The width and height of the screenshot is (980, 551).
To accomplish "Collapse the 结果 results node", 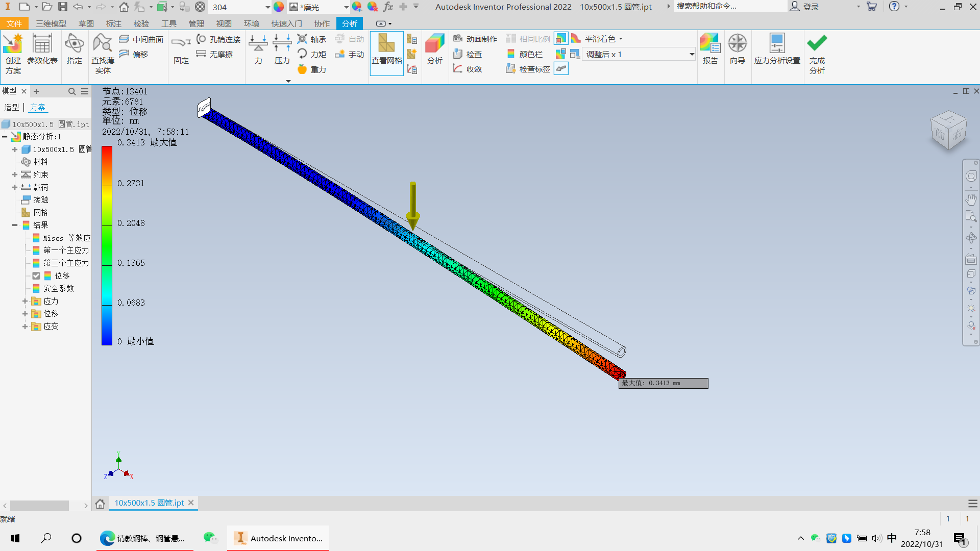I will coord(15,225).
